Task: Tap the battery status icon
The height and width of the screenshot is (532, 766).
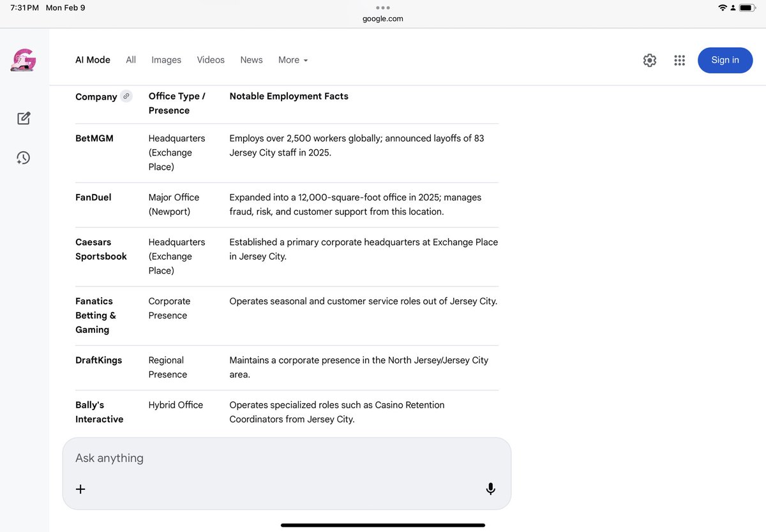Action: 747,8
